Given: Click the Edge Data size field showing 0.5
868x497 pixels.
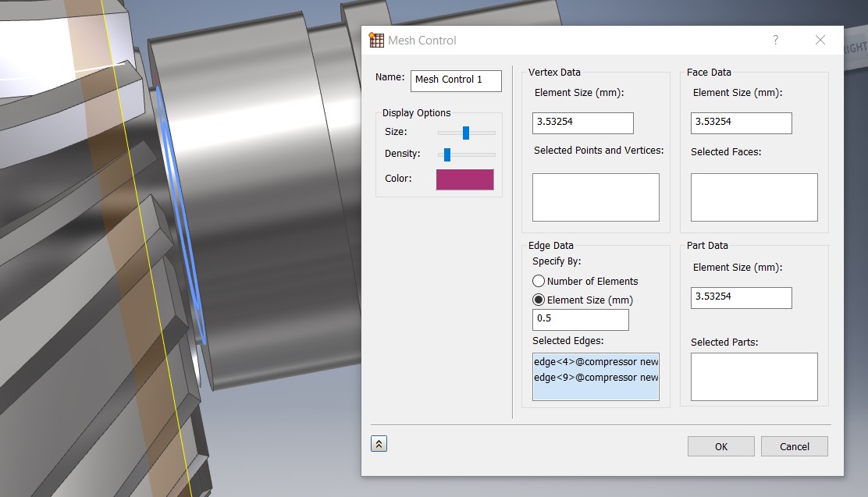Looking at the screenshot, I should click(580, 319).
